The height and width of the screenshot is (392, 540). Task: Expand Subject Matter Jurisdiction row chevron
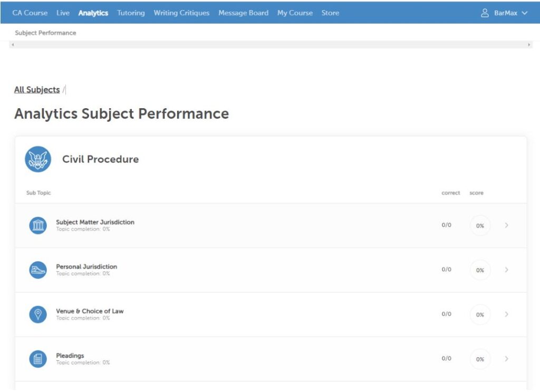506,225
